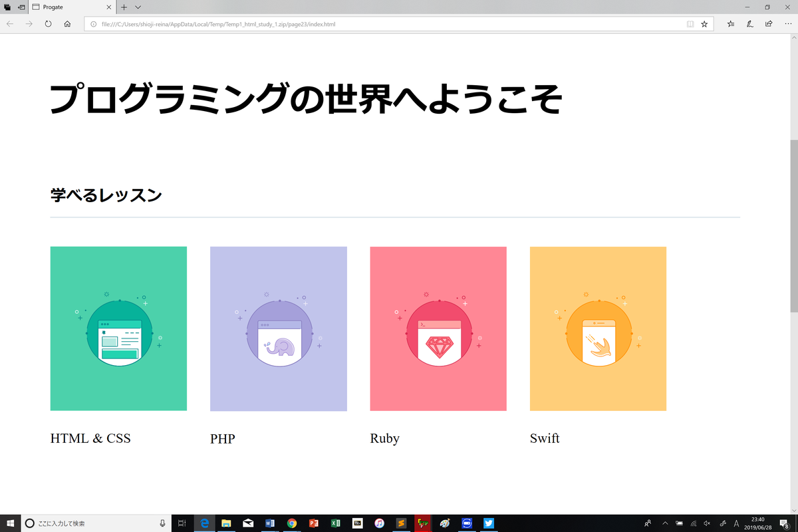Open the browser home page
This screenshot has width=798, height=532.
point(67,24)
